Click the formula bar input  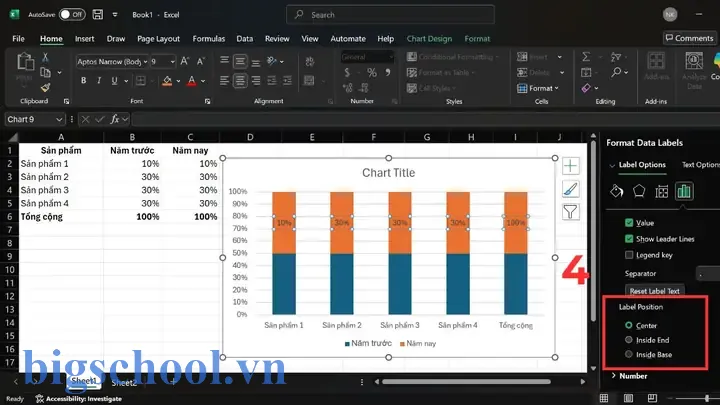(427, 119)
